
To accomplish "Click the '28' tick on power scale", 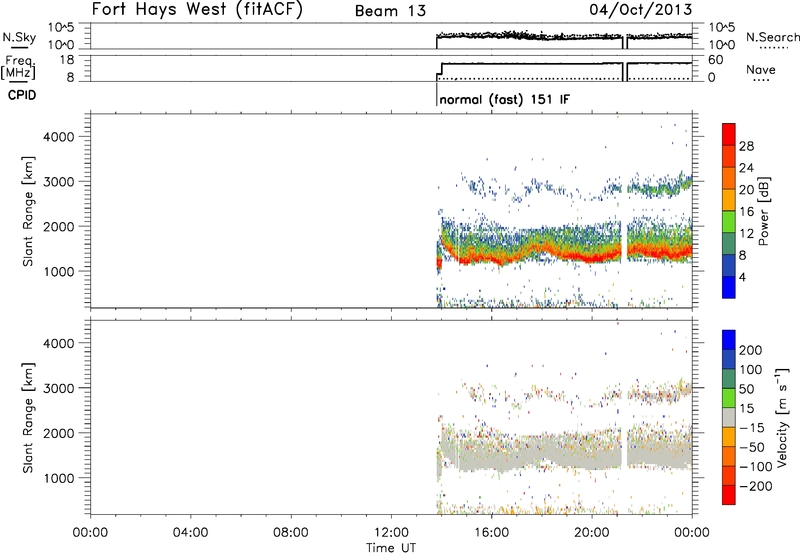I will coord(746,146).
